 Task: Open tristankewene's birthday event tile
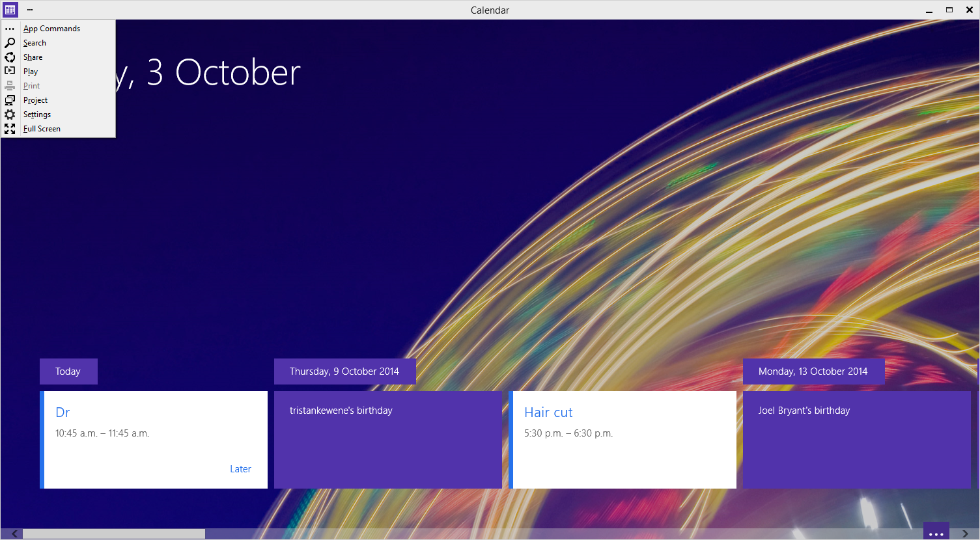pyautogui.click(x=387, y=440)
